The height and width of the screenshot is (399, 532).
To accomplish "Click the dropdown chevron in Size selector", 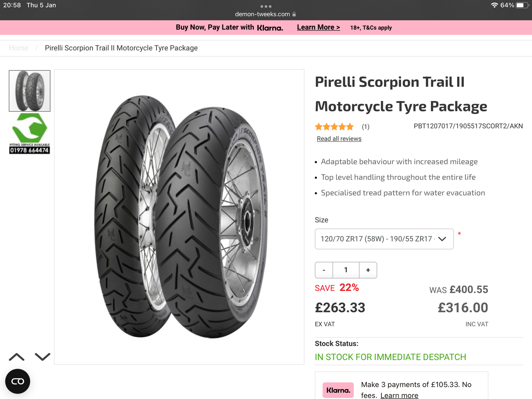I will pos(442,239).
